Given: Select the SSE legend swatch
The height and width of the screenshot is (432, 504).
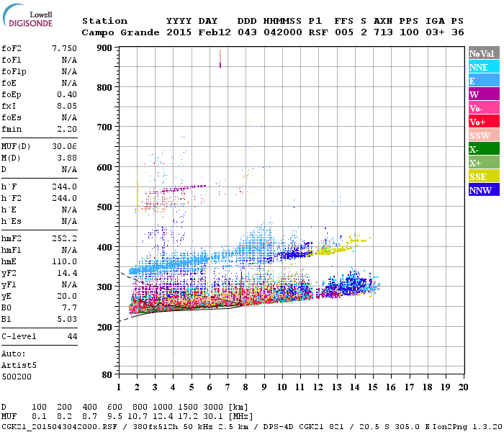Looking at the screenshot, I should pyautogui.click(x=484, y=176).
